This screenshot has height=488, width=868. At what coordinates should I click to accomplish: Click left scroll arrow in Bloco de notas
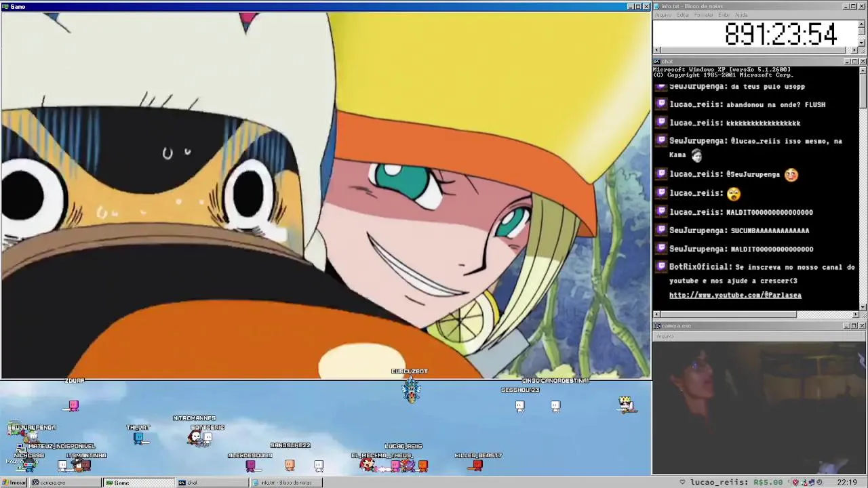(x=656, y=50)
